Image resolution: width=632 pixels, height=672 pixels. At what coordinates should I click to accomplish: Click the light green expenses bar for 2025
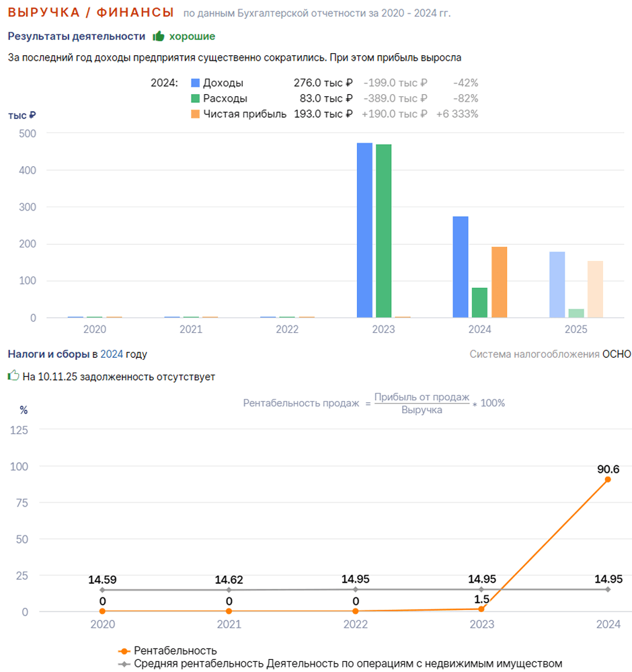(x=576, y=313)
